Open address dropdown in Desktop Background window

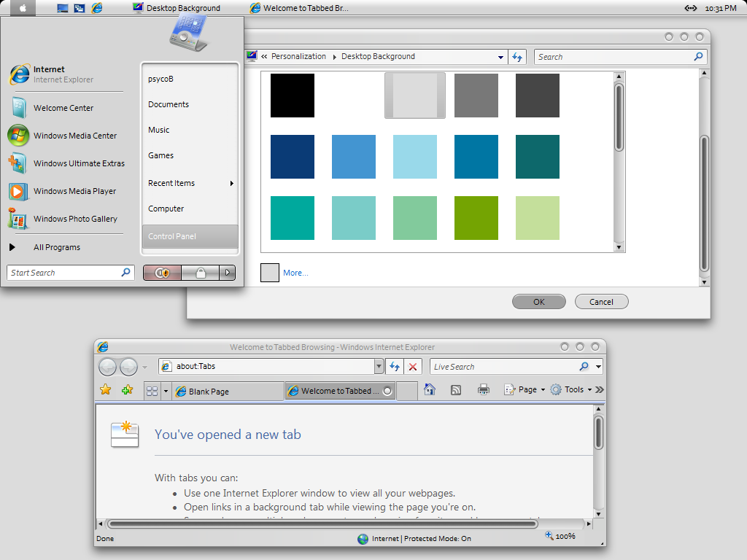[500, 57]
